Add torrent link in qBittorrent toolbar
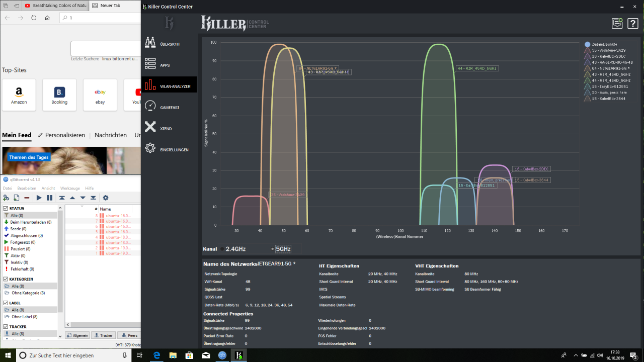This screenshot has height=362, width=644. pos(6,198)
